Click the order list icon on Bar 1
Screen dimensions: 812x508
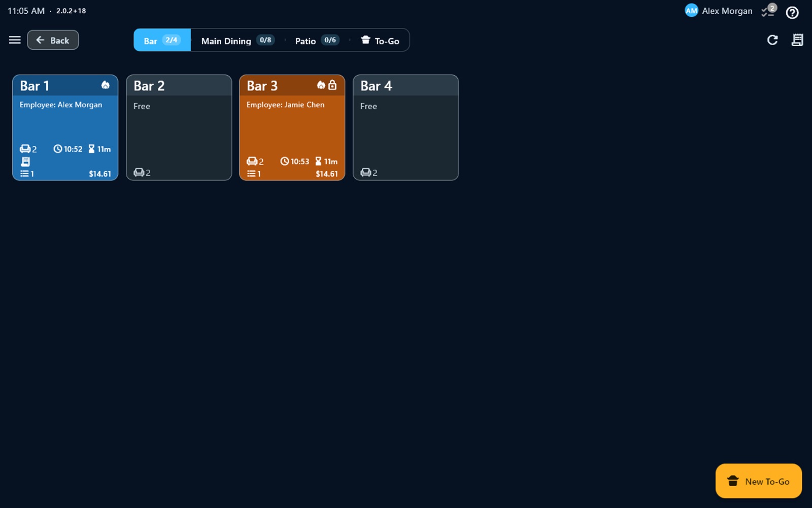click(x=24, y=174)
